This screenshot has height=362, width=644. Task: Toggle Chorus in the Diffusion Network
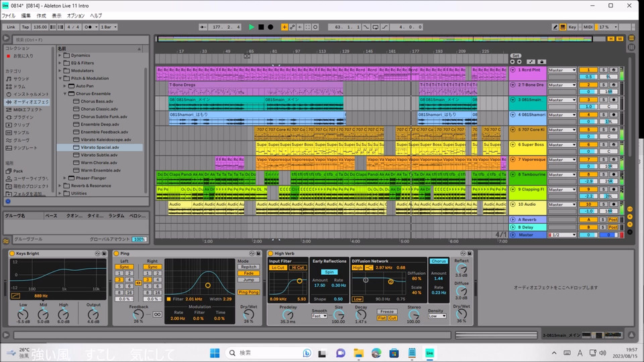tap(439, 261)
